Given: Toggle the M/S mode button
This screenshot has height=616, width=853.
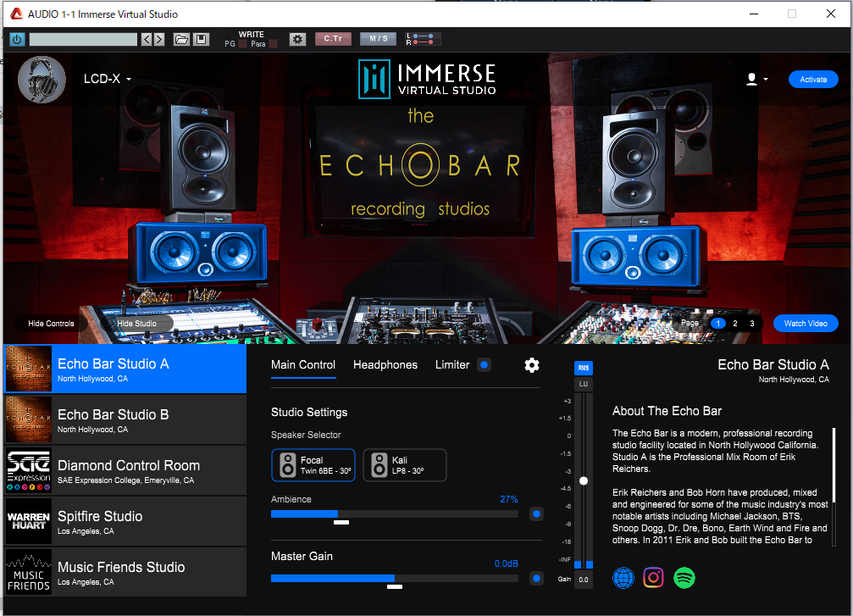Looking at the screenshot, I should 378,39.
